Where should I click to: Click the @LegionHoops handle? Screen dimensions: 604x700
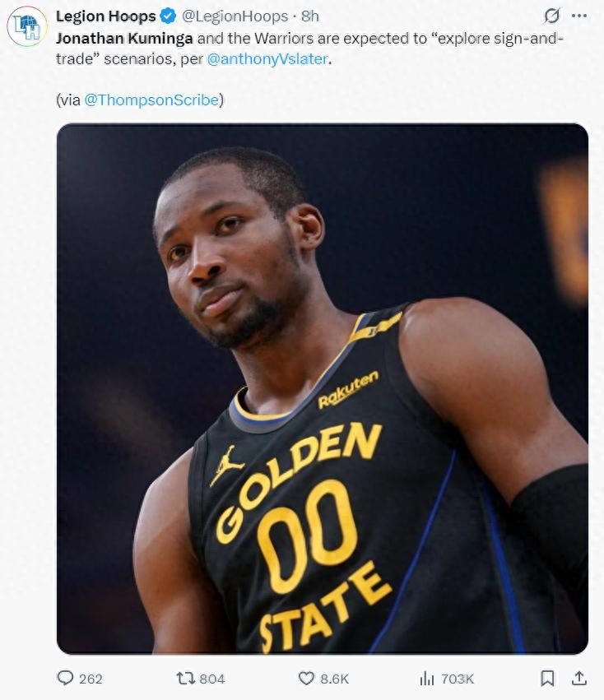click(235, 16)
